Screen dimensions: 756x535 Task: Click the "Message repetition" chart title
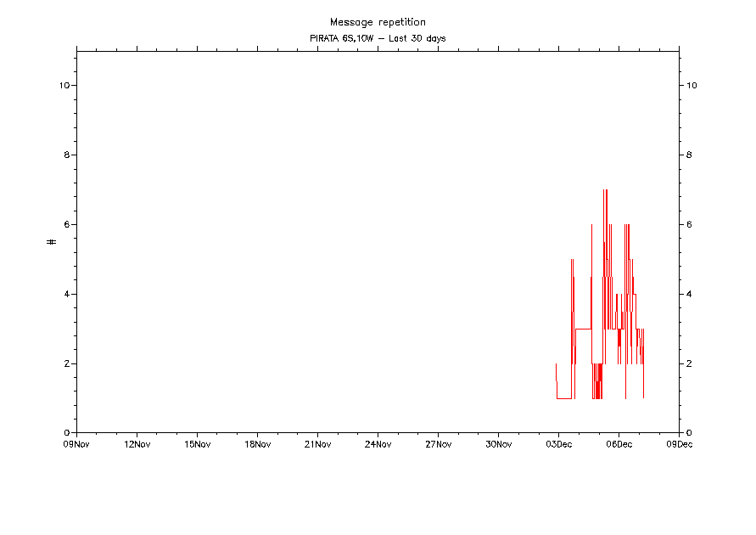pyautogui.click(x=378, y=22)
